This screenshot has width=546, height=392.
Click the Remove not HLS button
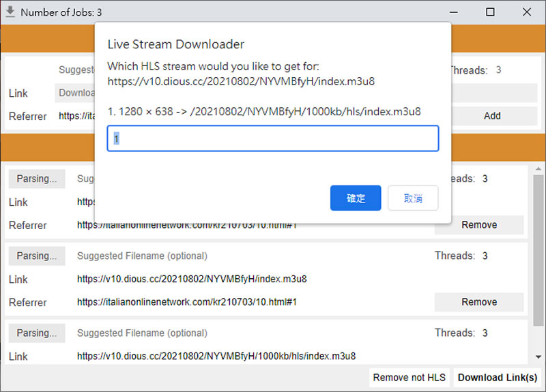tap(409, 378)
